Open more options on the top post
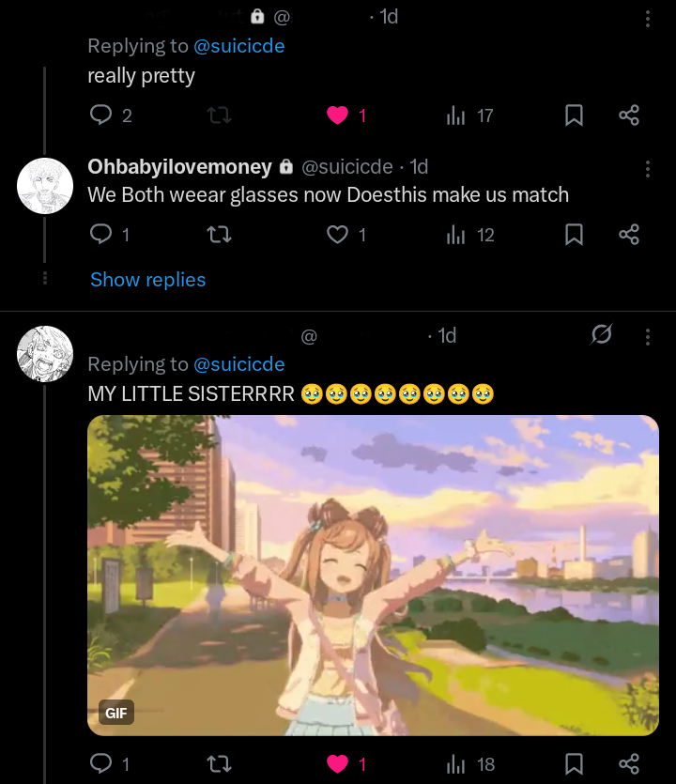Viewport: 676px width, 784px height. (x=648, y=19)
